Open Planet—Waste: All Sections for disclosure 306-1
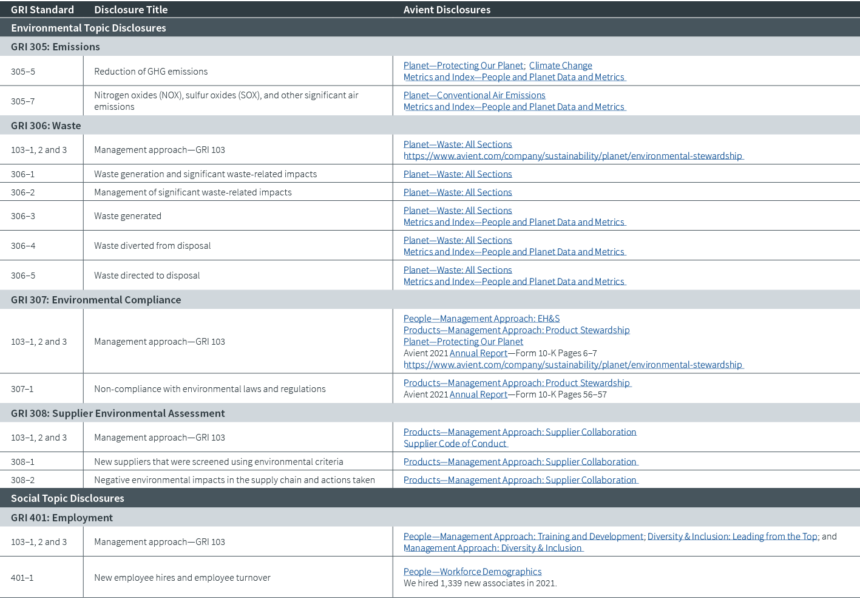Screen dimensions: 860x616 (458, 174)
